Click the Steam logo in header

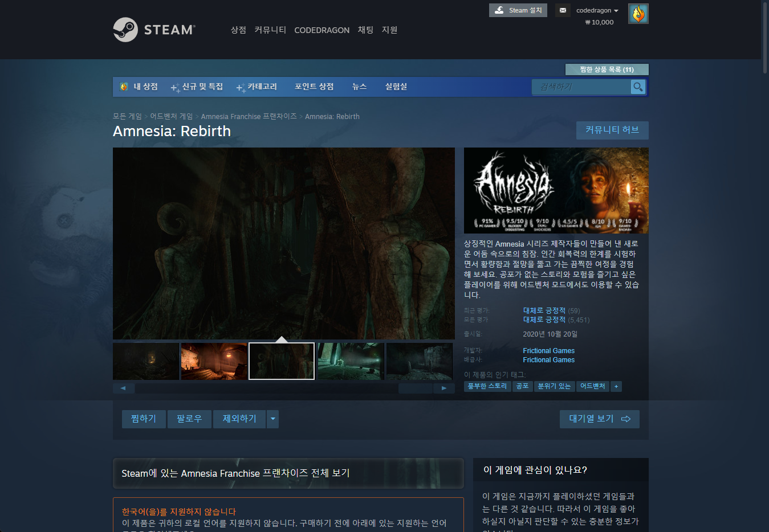point(154,30)
